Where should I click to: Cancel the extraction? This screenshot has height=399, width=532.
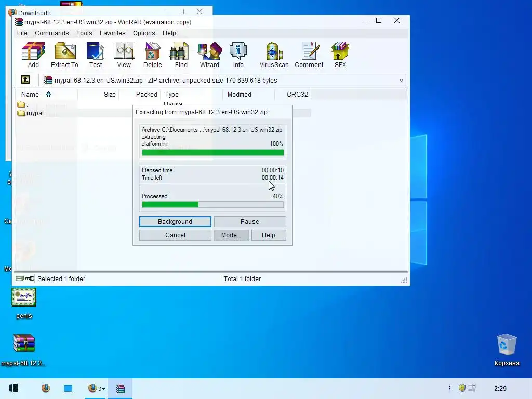click(175, 235)
